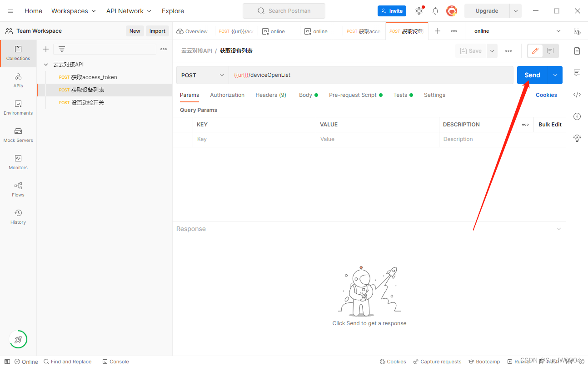Open the user avatar icon

tap(451, 11)
